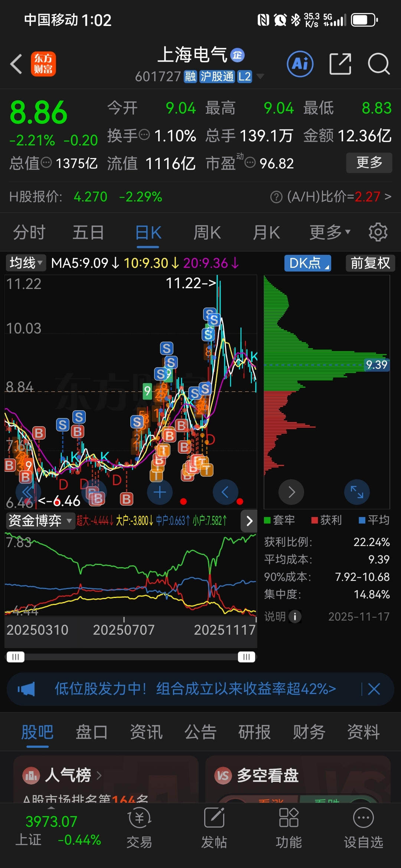Tap the chart previous left-arrow circle

coord(225,492)
